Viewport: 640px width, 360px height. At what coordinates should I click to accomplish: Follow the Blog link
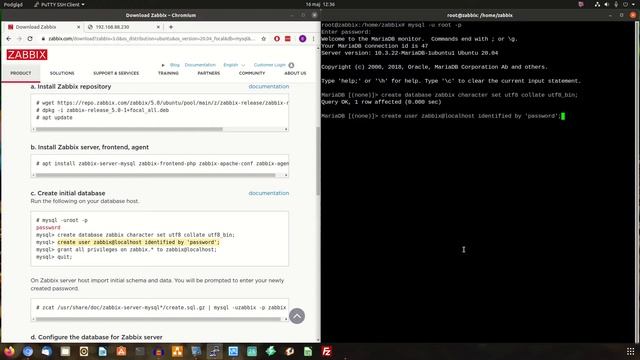175,65
